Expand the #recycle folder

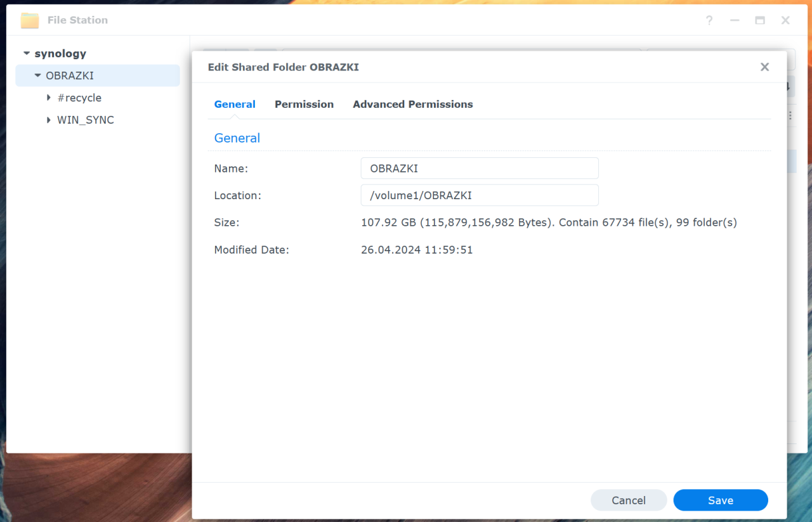pyautogui.click(x=48, y=98)
